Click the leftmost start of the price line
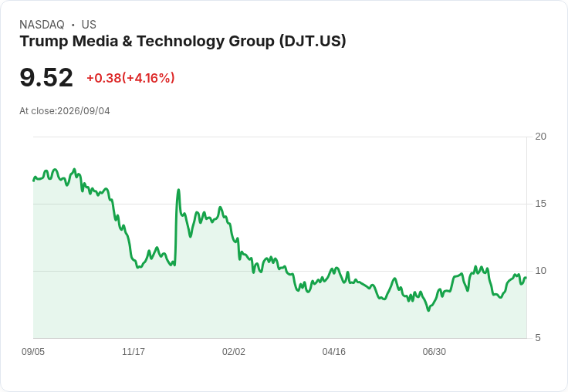Viewport: 568px width, 392px height. pyautogui.click(x=34, y=181)
